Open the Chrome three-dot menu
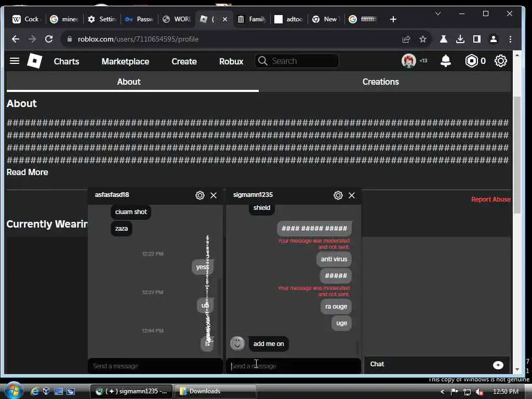Viewport: 532px width, 399px height. tap(510, 39)
